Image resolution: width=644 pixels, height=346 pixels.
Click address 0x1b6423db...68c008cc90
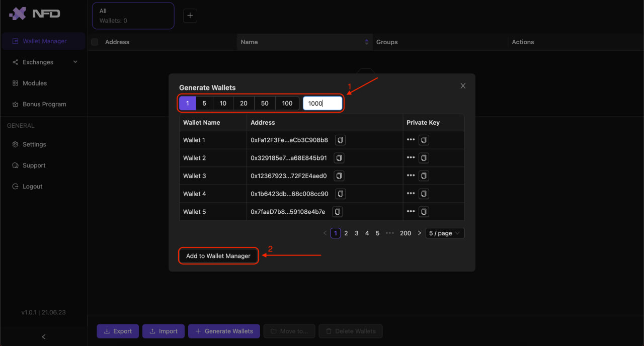click(x=289, y=194)
